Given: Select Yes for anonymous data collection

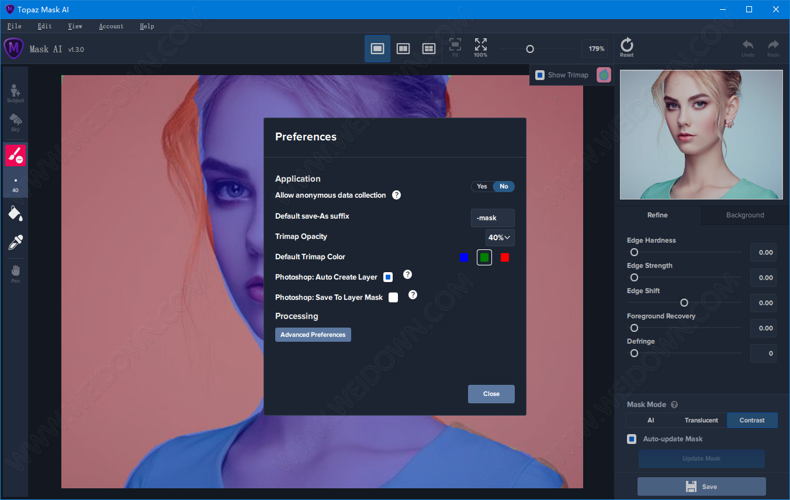Looking at the screenshot, I should click(x=482, y=186).
